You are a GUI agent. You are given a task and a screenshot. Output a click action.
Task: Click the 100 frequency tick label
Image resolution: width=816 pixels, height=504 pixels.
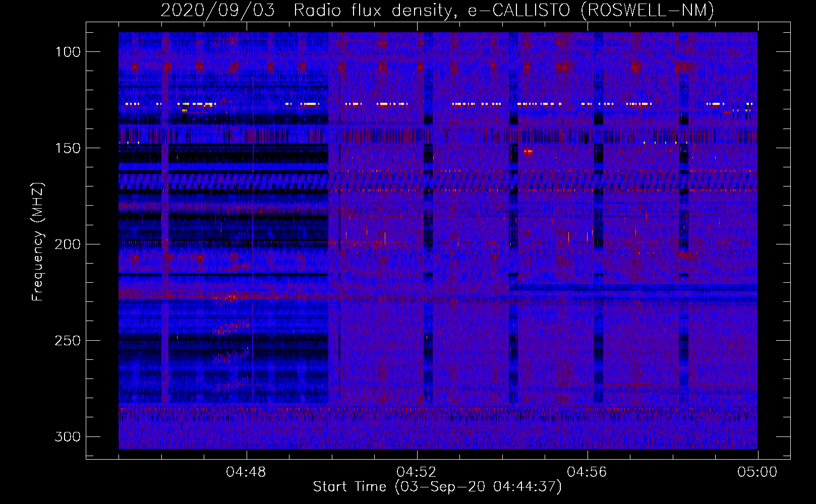coord(68,52)
